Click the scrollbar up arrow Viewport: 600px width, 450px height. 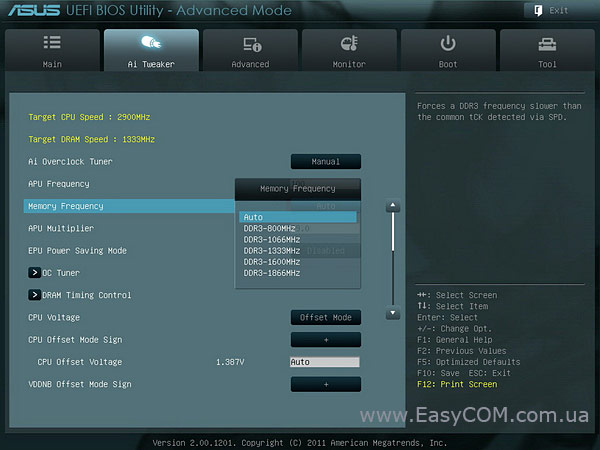click(x=393, y=206)
